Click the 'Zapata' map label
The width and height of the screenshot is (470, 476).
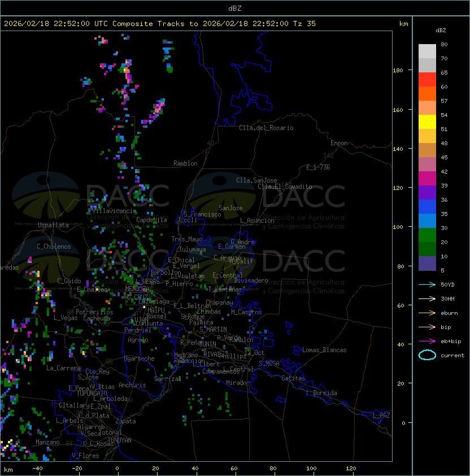click(125, 421)
